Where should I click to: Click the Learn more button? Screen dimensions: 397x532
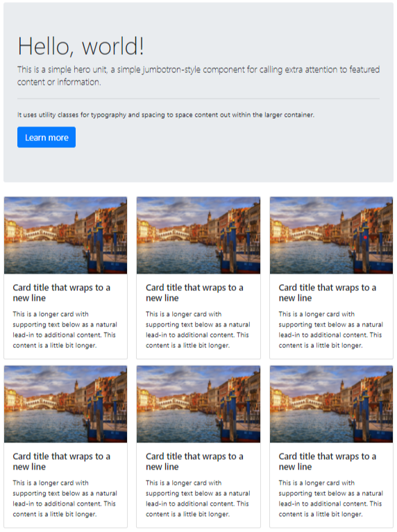[x=47, y=137]
